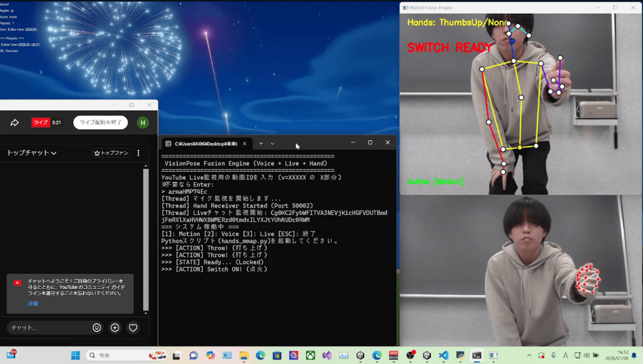Select the C:\Users terminal tab
This screenshot has width=643, height=364.
tap(204, 143)
